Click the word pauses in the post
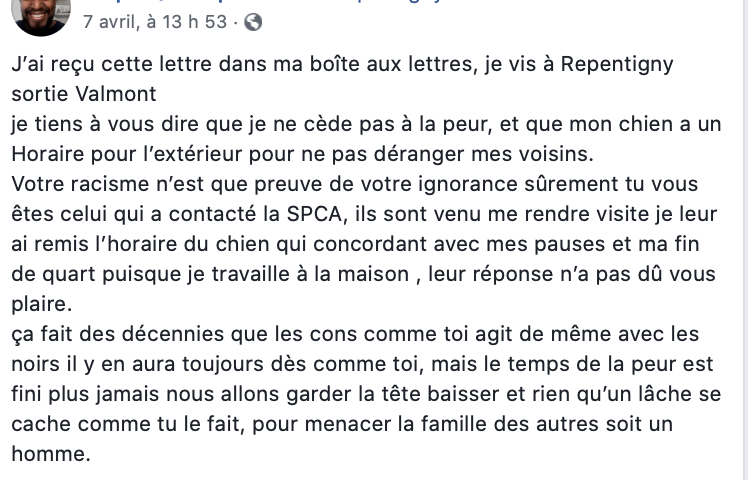The height and width of the screenshot is (480, 748). 570,245
